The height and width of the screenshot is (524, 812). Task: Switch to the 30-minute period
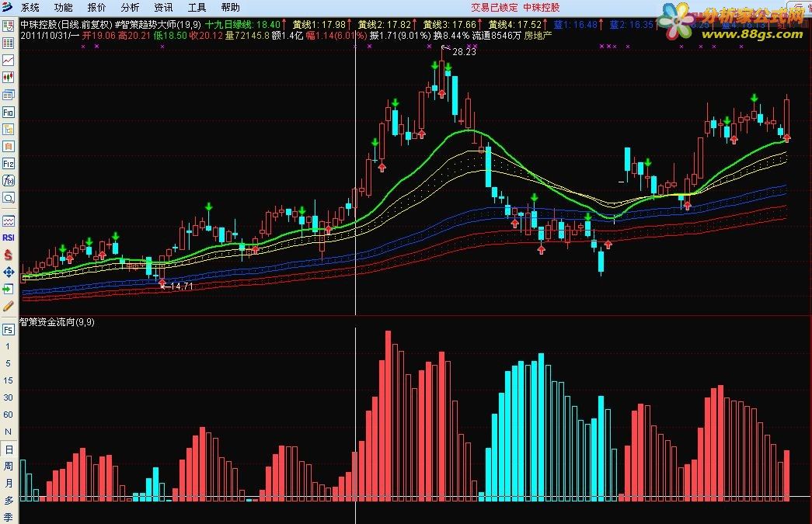tap(8, 397)
